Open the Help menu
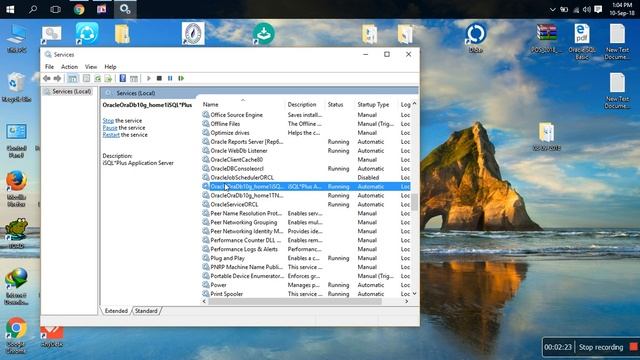This screenshot has width=640, height=360. click(110, 67)
